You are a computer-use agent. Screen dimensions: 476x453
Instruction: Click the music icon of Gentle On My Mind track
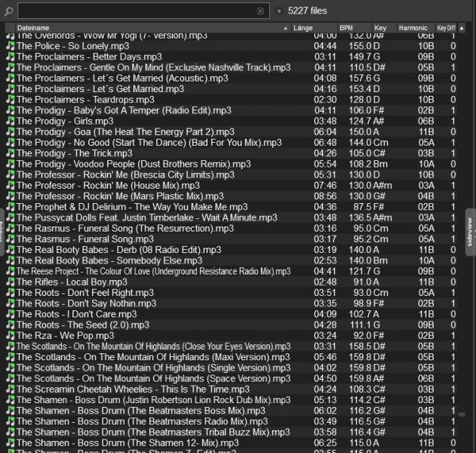tap(11, 67)
